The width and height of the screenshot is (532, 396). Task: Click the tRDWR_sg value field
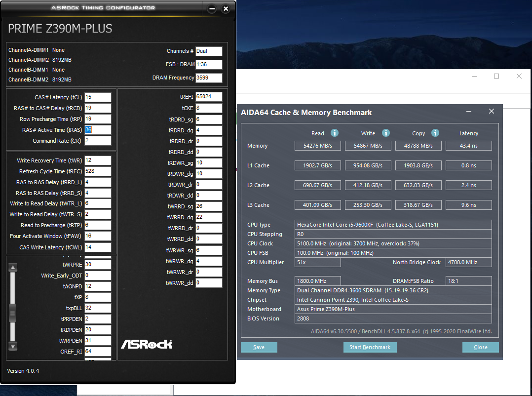tap(209, 163)
